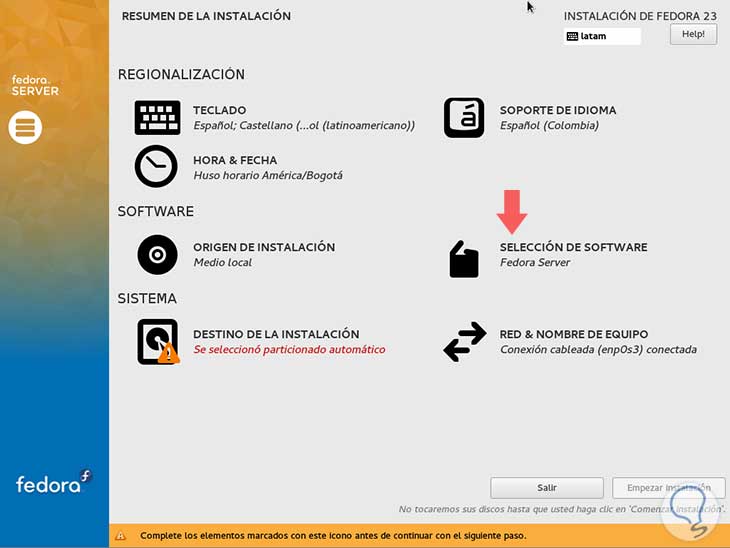Open the TECLADO settings label
The image size is (730, 548).
(x=220, y=110)
